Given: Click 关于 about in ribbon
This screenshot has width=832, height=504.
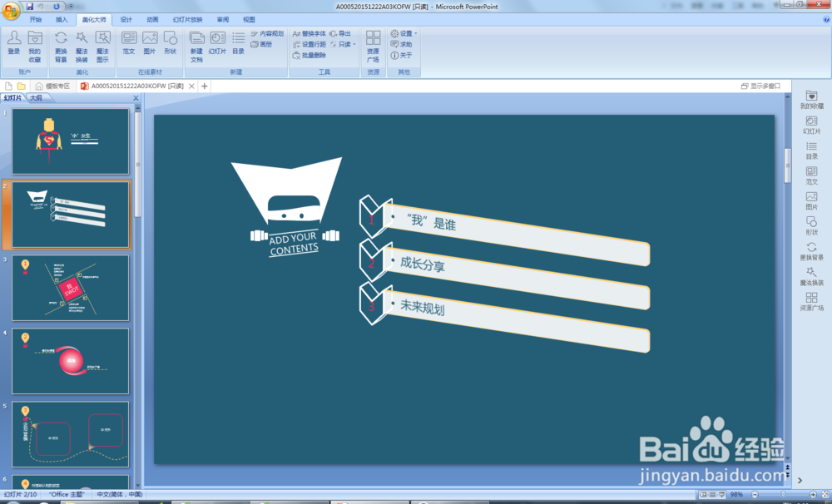Looking at the screenshot, I should [x=402, y=55].
